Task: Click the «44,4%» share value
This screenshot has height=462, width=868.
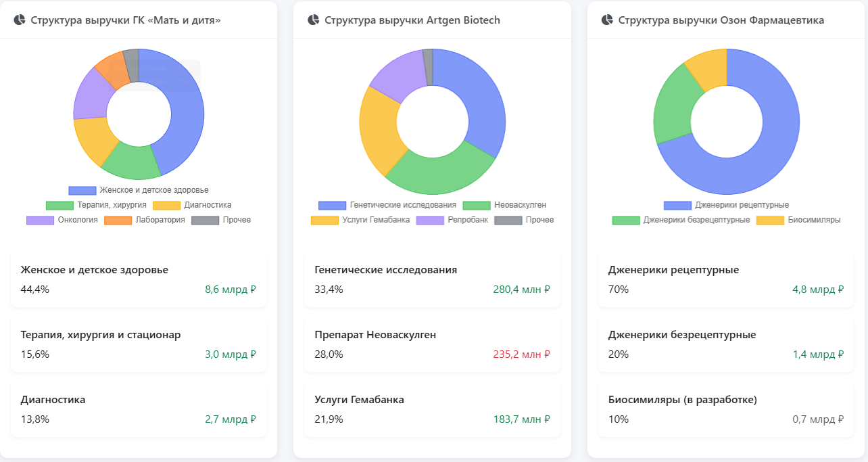Action: click(35, 289)
